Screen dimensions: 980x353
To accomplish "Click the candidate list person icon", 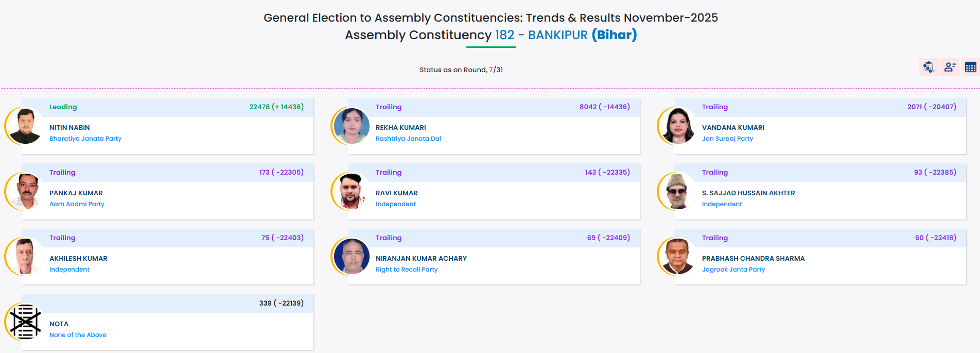I will (x=950, y=67).
